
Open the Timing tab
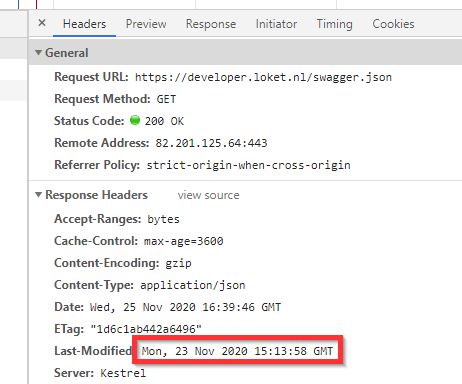(334, 24)
